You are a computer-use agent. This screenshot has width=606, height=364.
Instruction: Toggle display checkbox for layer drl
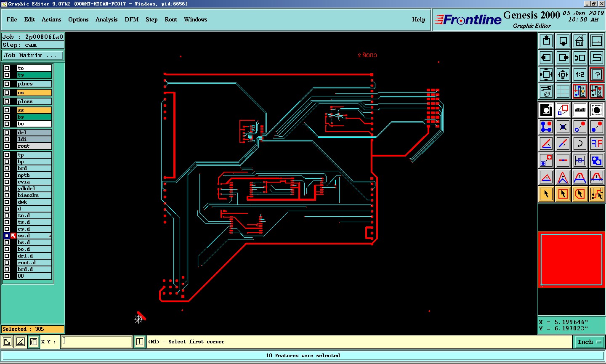7,133
